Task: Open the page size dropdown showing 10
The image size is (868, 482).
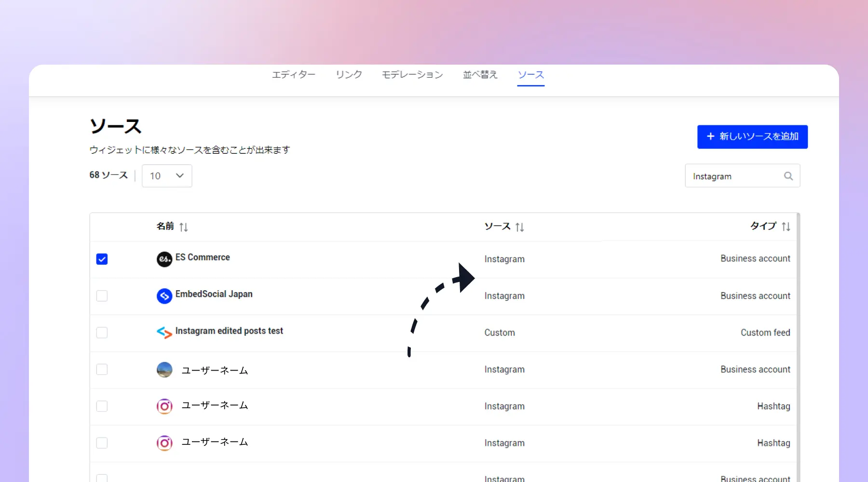Action: [166, 175]
